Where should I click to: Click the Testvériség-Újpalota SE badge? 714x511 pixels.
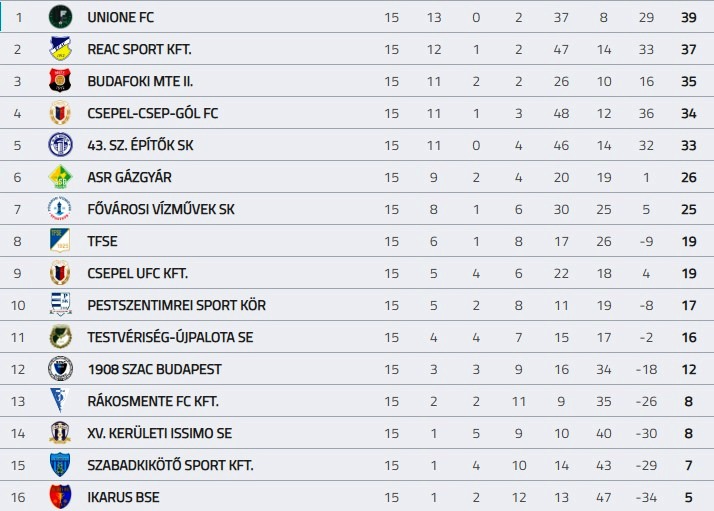tap(60, 337)
